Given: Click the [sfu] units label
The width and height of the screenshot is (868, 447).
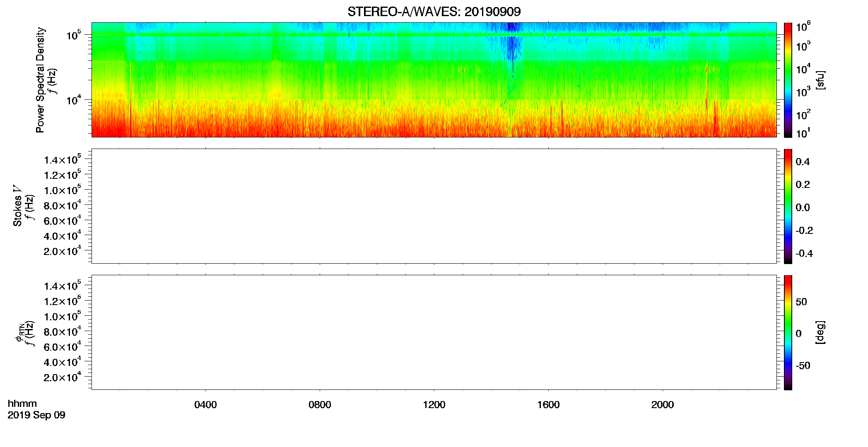Looking at the screenshot, I should tap(820, 80).
